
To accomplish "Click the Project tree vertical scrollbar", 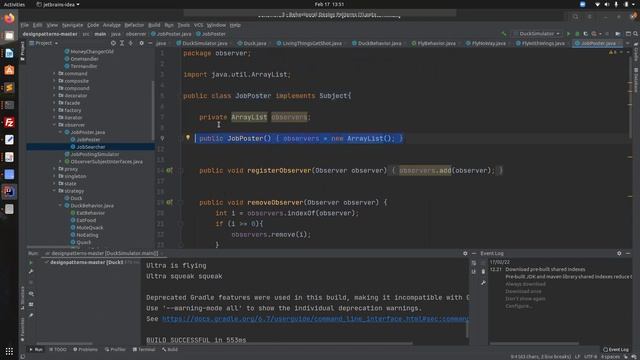I will [x=153, y=110].
